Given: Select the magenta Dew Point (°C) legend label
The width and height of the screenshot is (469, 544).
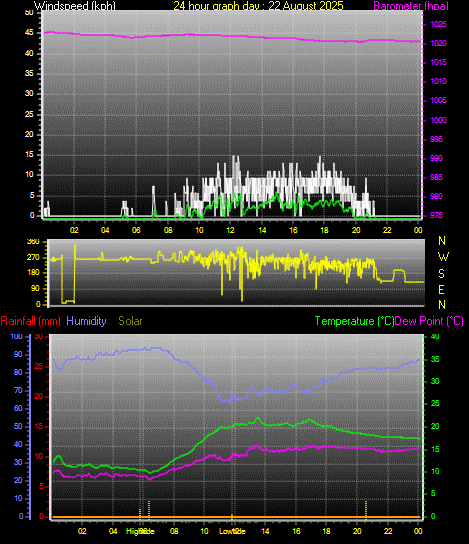Looking at the screenshot, I should (x=429, y=321).
